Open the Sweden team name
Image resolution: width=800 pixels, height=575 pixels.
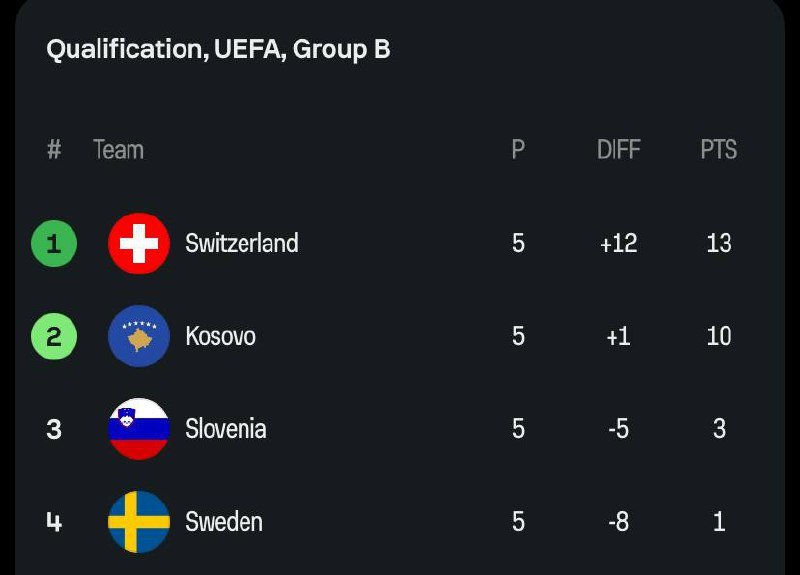click(x=224, y=521)
